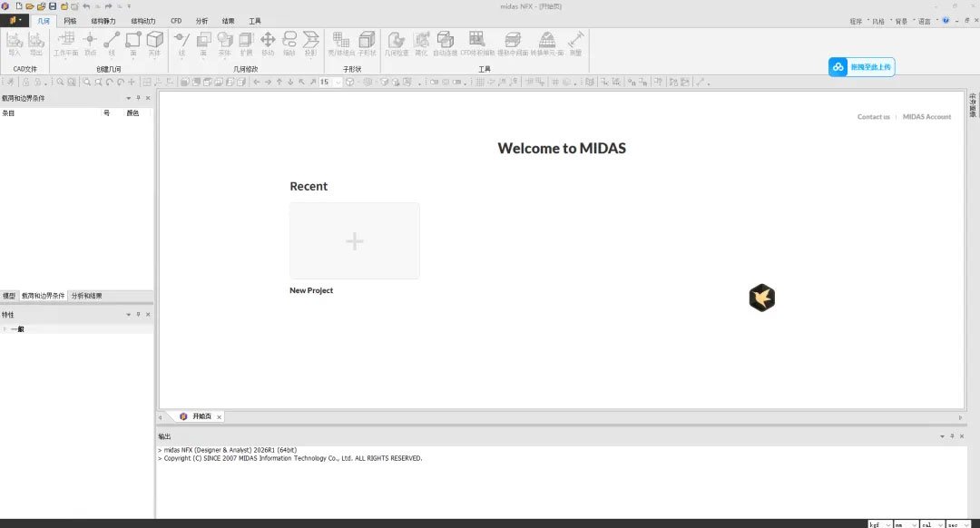The image size is (980, 528).
Task: Click the 移动 move geometry icon
Action: pos(268,44)
